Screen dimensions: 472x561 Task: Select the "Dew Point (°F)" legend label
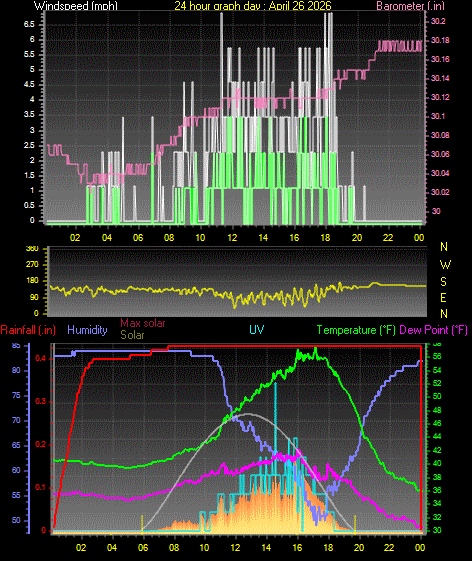pyautogui.click(x=433, y=330)
